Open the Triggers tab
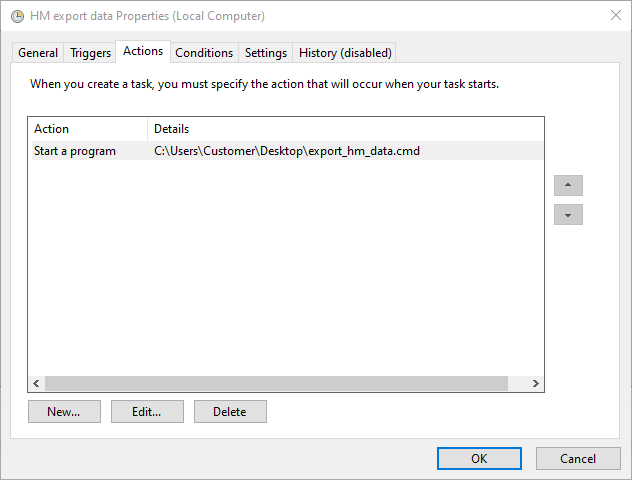The width and height of the screenshot is (632, 480). point(90,53)
